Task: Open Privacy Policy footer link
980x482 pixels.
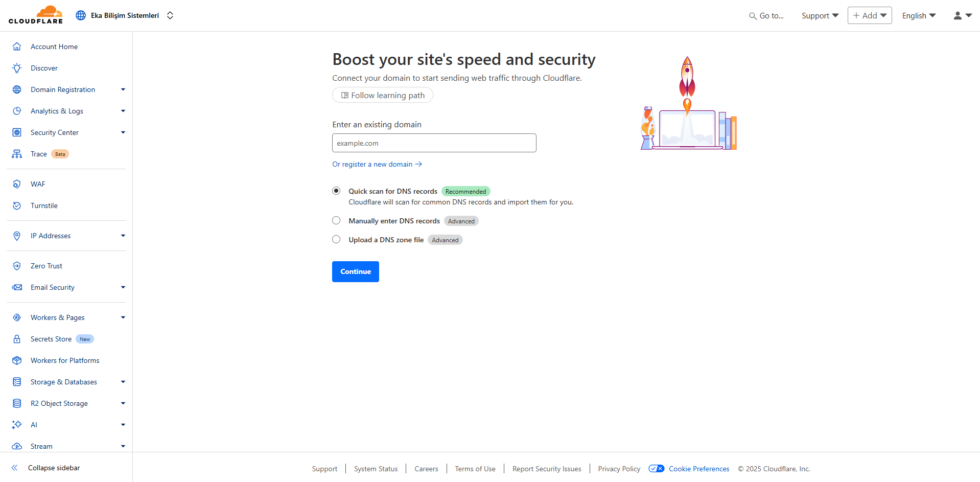Action: click(619, 469)
